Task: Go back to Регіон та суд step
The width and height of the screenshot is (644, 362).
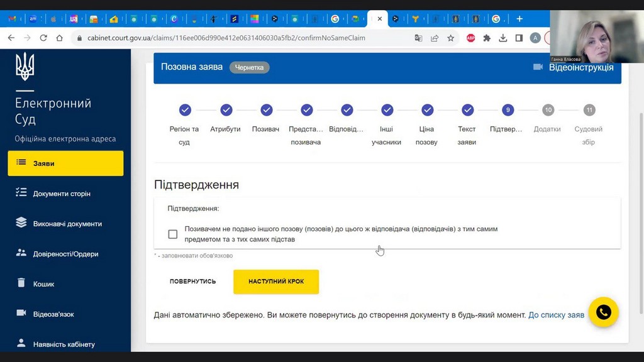Action: (185, 110)
